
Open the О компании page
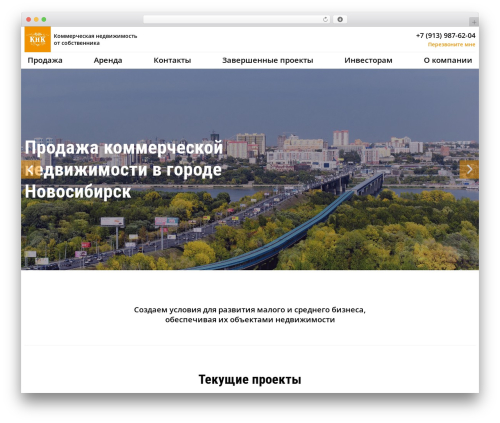point(448,60)
